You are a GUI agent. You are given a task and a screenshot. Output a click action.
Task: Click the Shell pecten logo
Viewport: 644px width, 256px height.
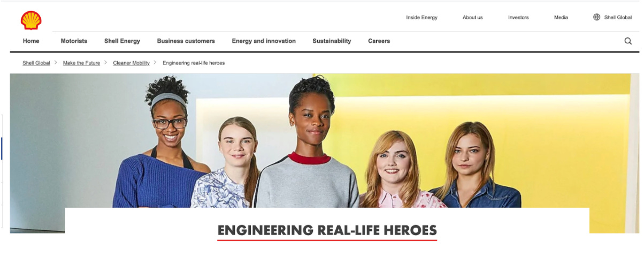point(31,20)
